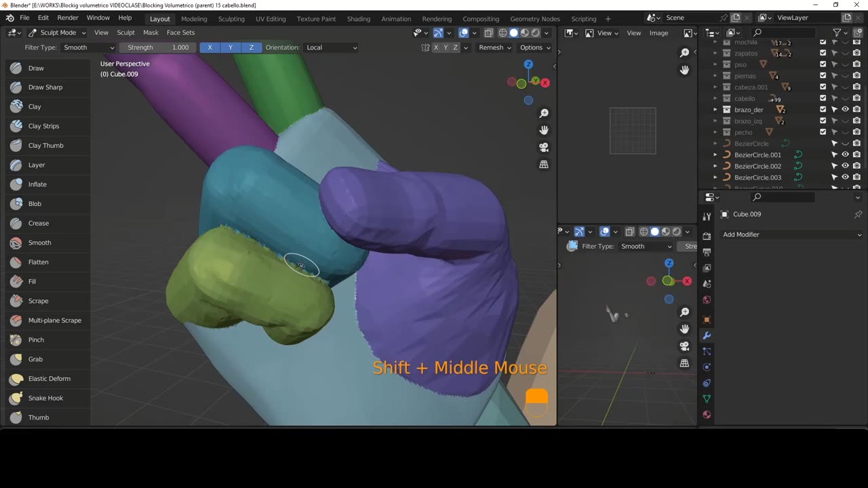868x488 pixels.
Task: Select the Clay Strips brush
Action: tap(47, 126)
